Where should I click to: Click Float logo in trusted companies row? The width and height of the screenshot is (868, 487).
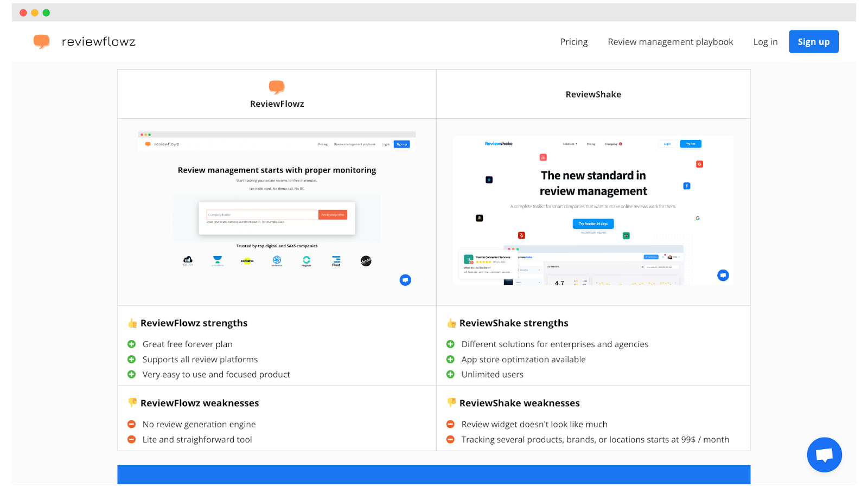(x=336, y=261)
